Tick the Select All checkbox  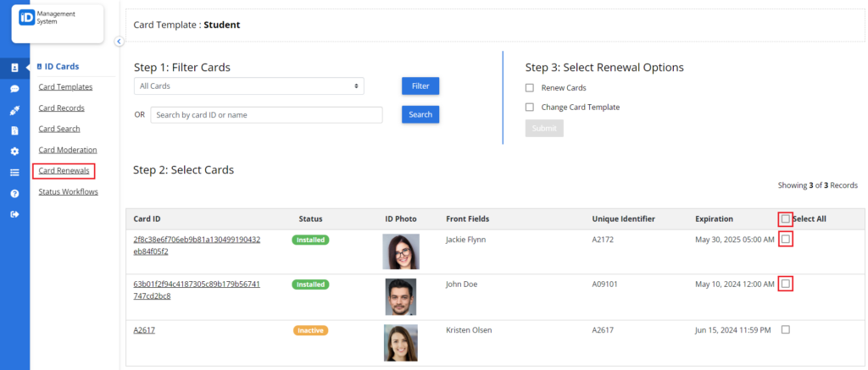(x=786, y=219)
